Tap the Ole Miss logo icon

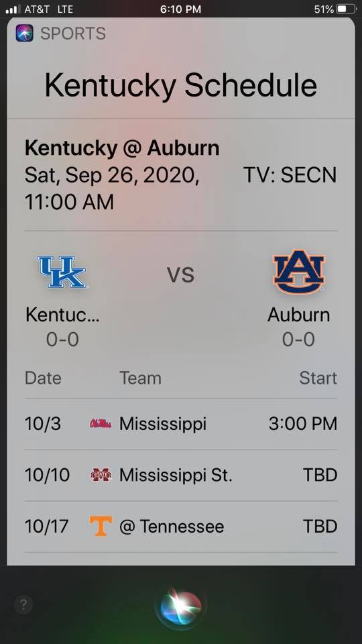(101, 423)
